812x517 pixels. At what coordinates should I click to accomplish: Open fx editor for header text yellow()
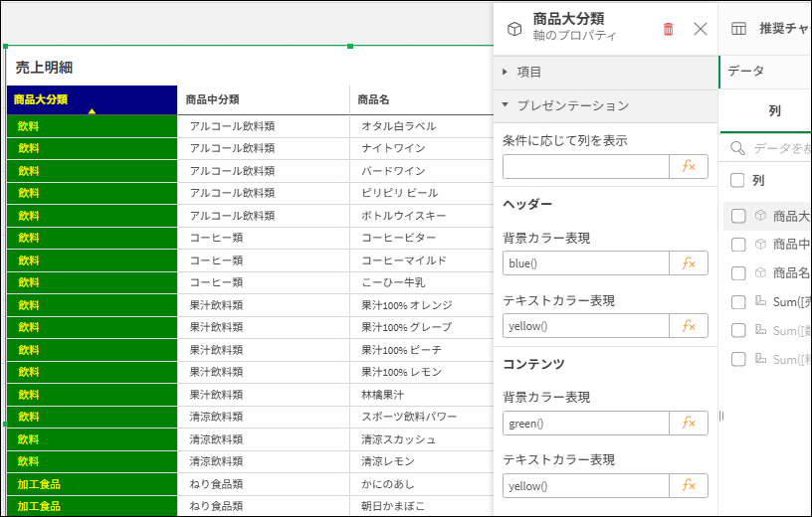[689, 326]
